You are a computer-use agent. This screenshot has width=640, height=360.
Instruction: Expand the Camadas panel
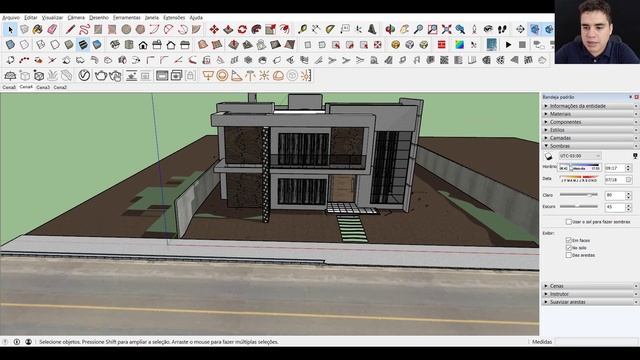coord(590,138)
